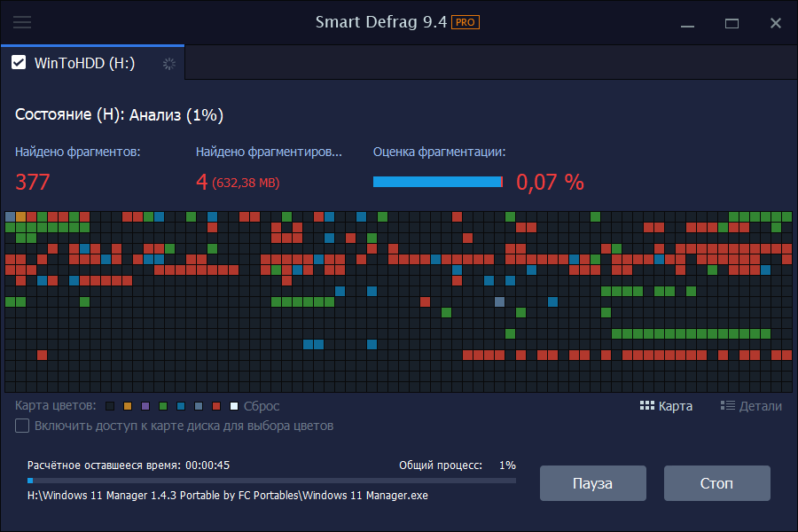Click the fragmentation rating bar
Image resolution: width=798 pixels, height=532 pixels.
438,182
